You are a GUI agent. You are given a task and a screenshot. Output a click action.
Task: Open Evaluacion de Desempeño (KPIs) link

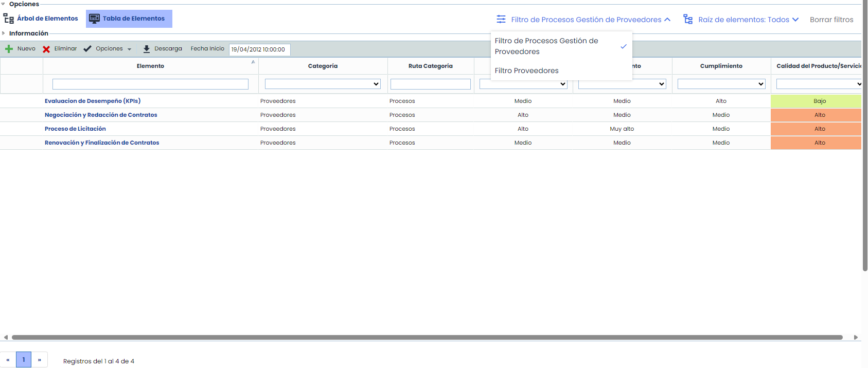click(93, 101)
